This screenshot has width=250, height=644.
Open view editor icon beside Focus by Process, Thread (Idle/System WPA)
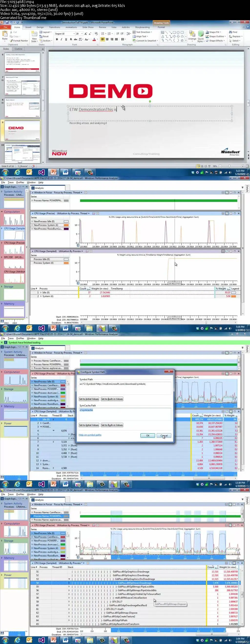86,192
